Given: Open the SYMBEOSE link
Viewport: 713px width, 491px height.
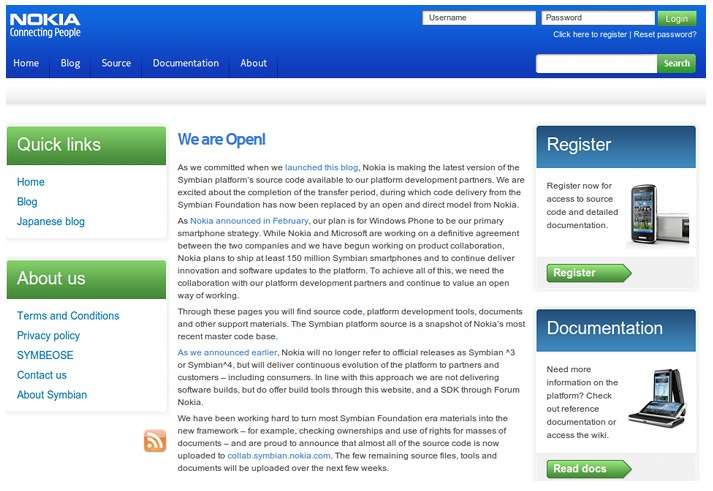Looking at the screenshot, I should click(45, 355).
